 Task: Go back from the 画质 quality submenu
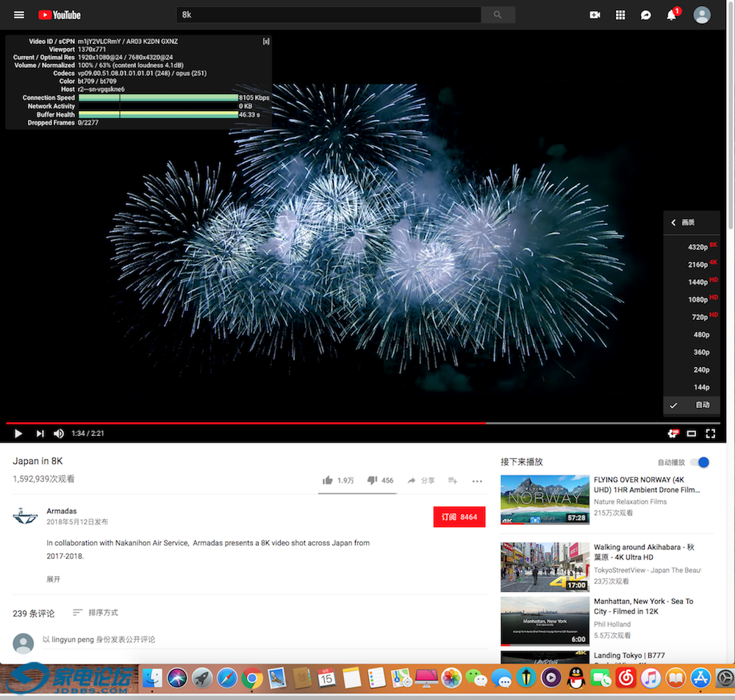(x=673, y=222)
